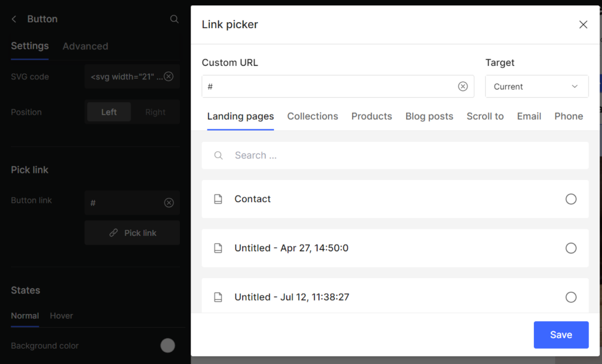Select the Untitled - Apr 27 radio button
The height and width of the screenshot is (364, 602).
[570, 248]
